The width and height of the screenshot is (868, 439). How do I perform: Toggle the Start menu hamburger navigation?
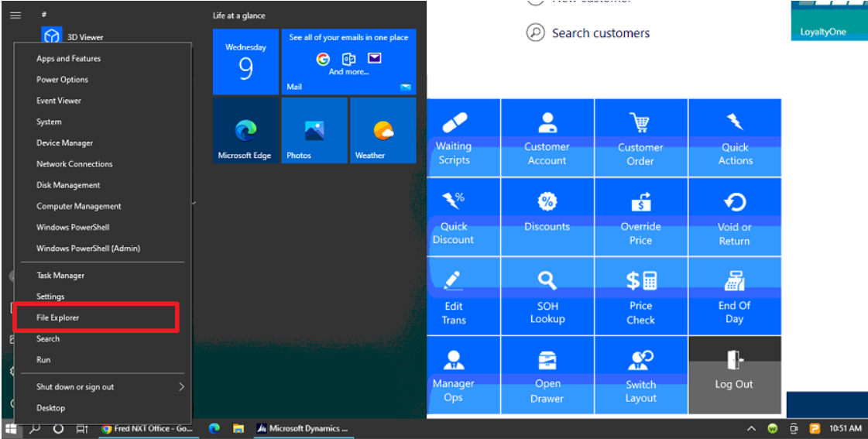15,15
